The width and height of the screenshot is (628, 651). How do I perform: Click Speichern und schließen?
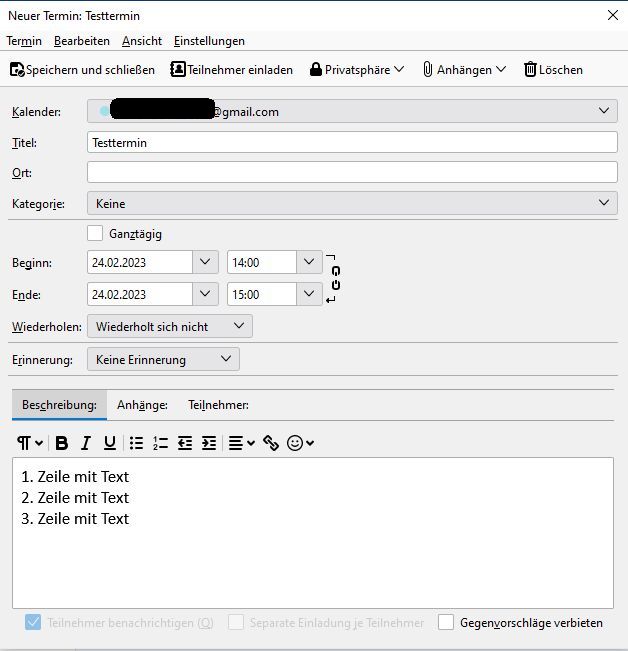82,70
